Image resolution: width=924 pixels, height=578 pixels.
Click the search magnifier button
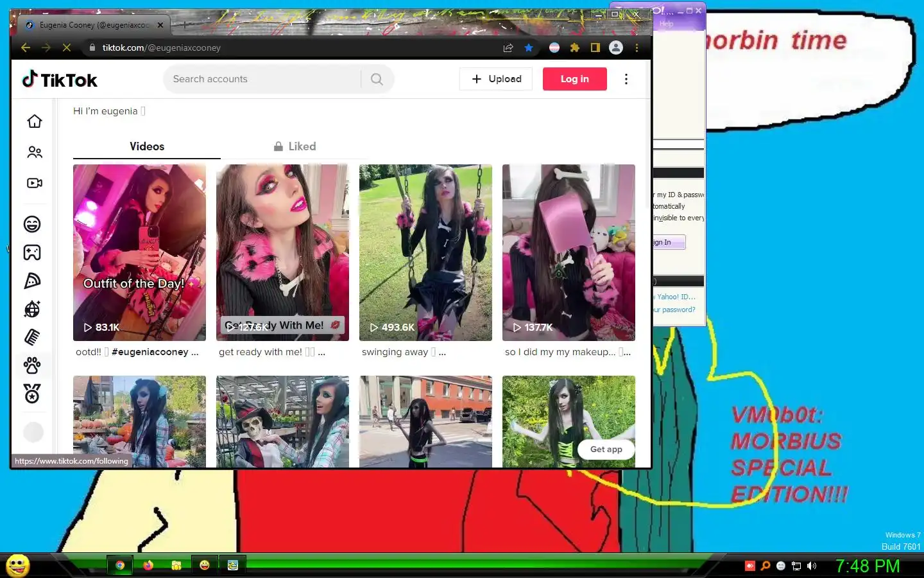pyautogui.click(x=377, y=79)
